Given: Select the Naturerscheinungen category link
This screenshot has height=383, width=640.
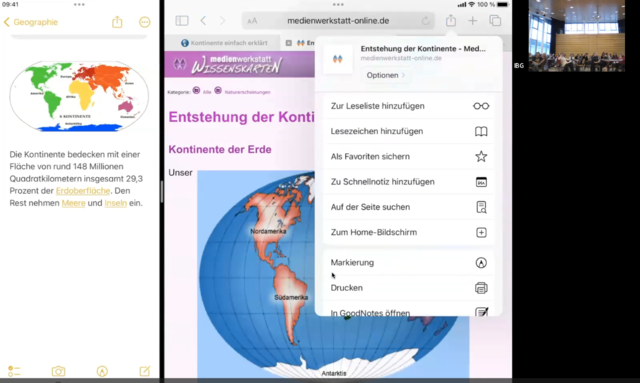Looking at the screenshot, I should [x=247, y=92].
